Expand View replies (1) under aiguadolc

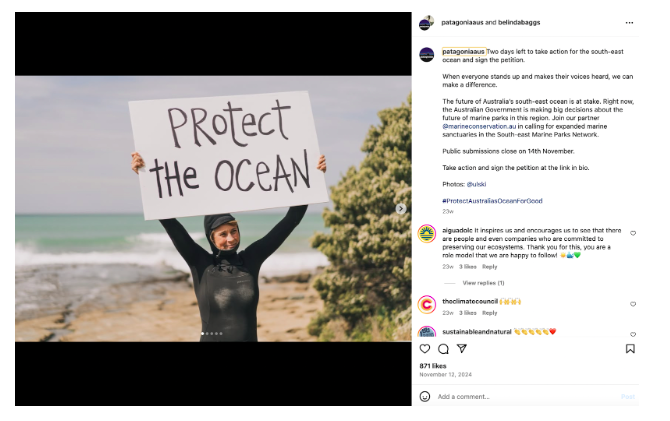[483, 283]
